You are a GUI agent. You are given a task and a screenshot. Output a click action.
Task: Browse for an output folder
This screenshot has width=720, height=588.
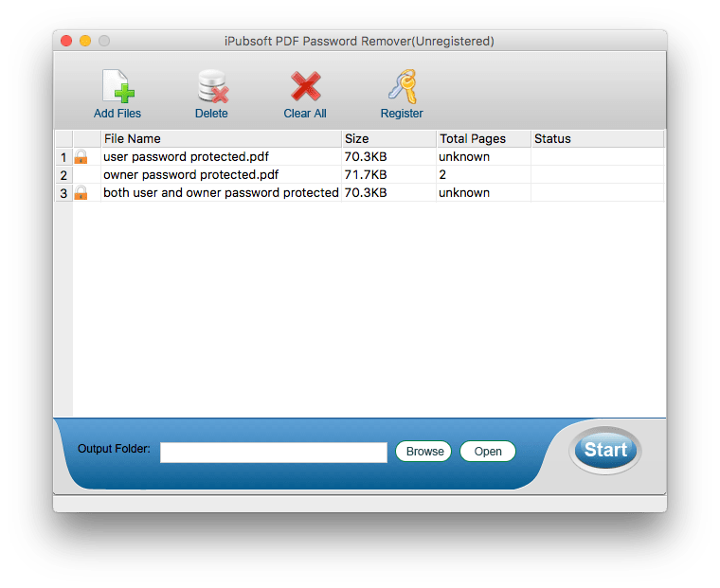pyautogui.click(x=423, y=452)
